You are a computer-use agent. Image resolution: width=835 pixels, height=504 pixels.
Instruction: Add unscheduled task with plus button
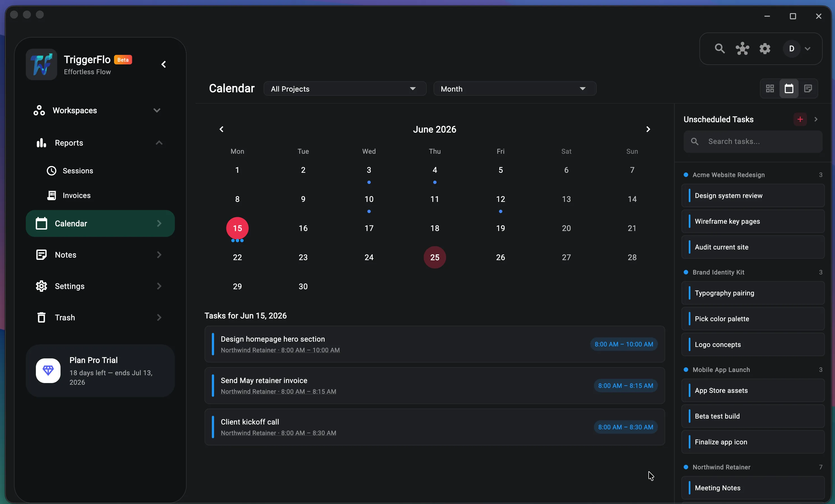click(800, 119)
